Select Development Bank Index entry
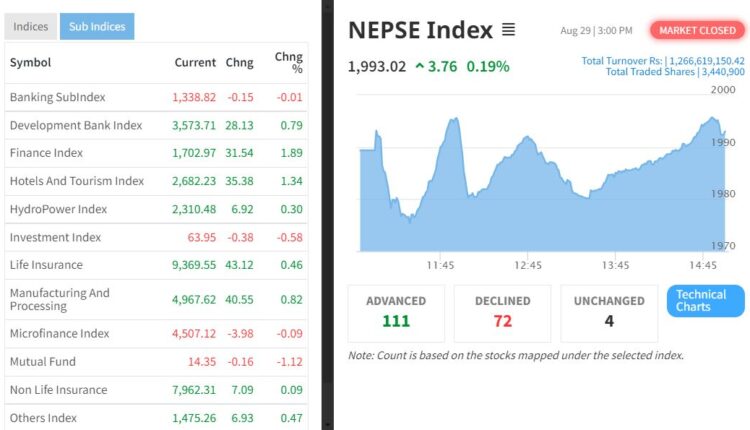Screen dimensions: 750x430 tap(76, 125)
